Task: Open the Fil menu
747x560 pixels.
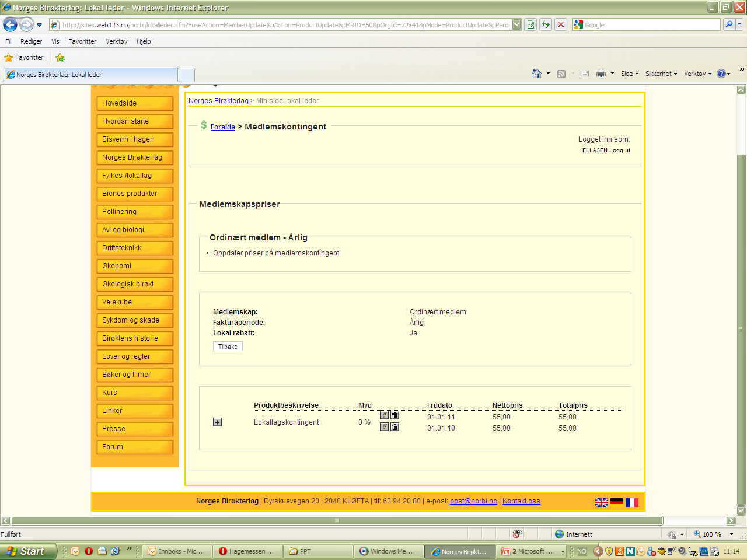Action: [8, 41]
